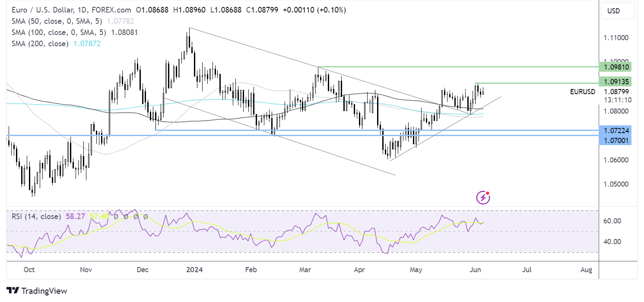Click the Mar label on time axis
This screenshot has height=302, width=644.
tap(305, 270)
